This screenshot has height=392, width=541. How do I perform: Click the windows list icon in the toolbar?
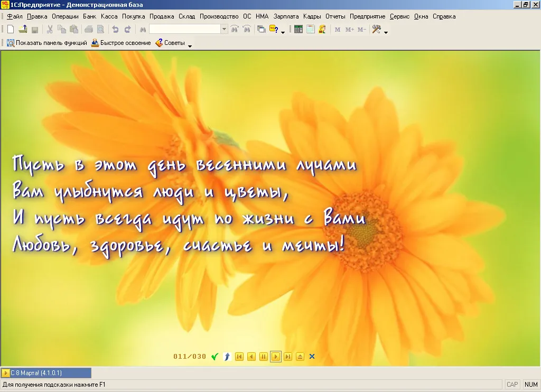click(262, 30)
